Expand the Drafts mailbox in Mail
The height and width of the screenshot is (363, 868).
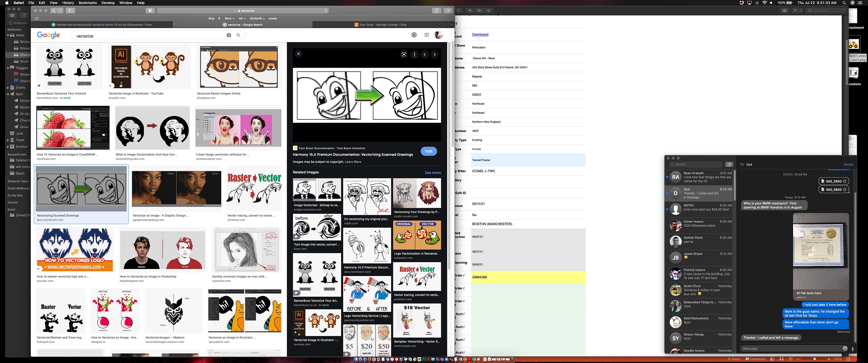(8, 88)
